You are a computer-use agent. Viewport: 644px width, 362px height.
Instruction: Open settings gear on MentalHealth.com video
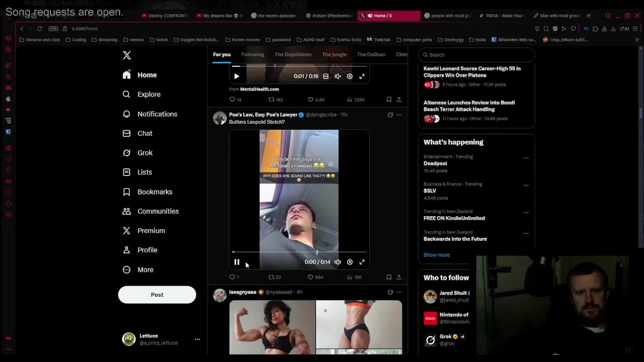pyautogui.click(x=350, y=76)
